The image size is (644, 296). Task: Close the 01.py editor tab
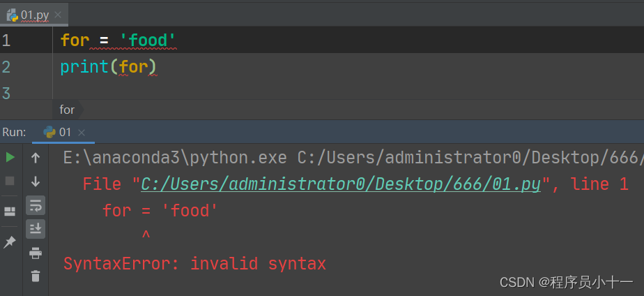58,15
